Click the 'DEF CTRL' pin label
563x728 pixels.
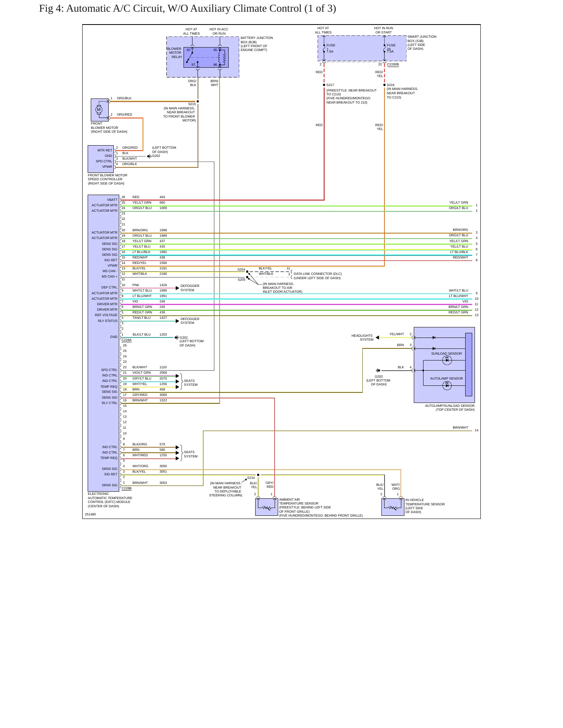[x=109, y=287]
